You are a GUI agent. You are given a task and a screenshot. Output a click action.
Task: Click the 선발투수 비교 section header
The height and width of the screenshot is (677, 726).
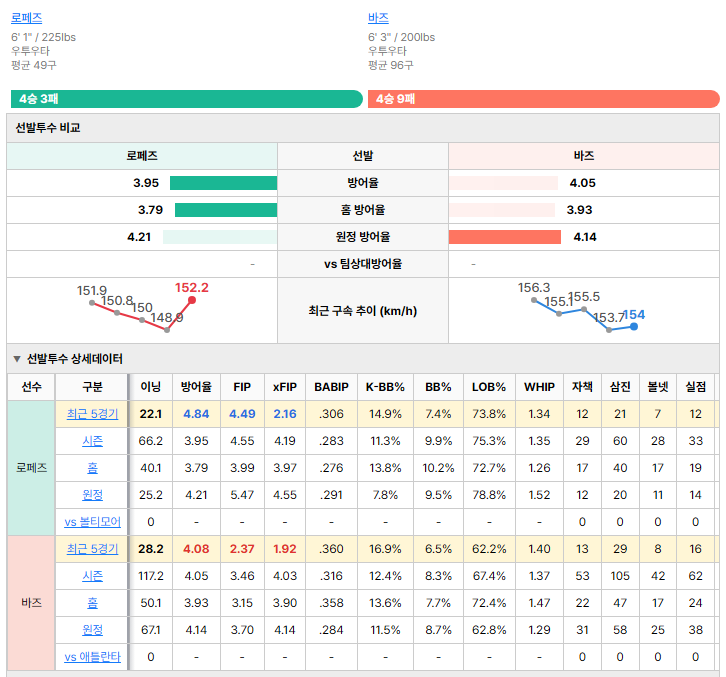(x=363, y=128)
